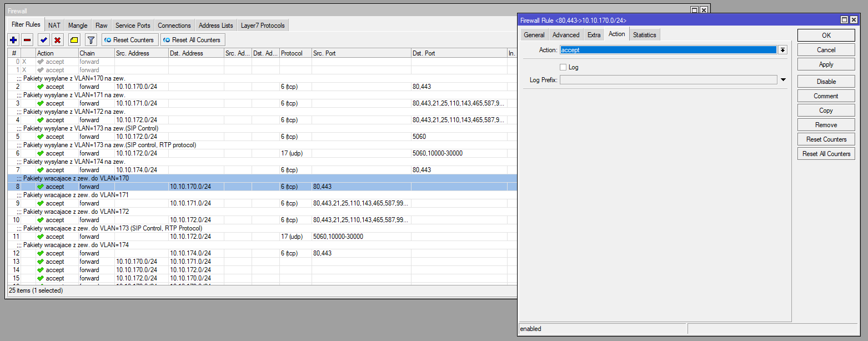This screenshot has height=341, width=868.
Task: Click the red minus remove rule icon
Action: pyautogui.click(x=27, y=40)
